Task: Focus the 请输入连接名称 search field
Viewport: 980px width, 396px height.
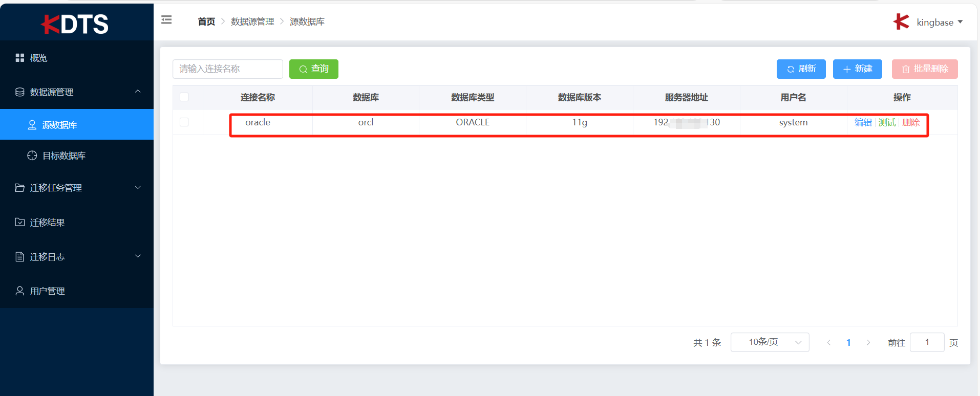Action: pyautogui.click(x=228, y=69)
